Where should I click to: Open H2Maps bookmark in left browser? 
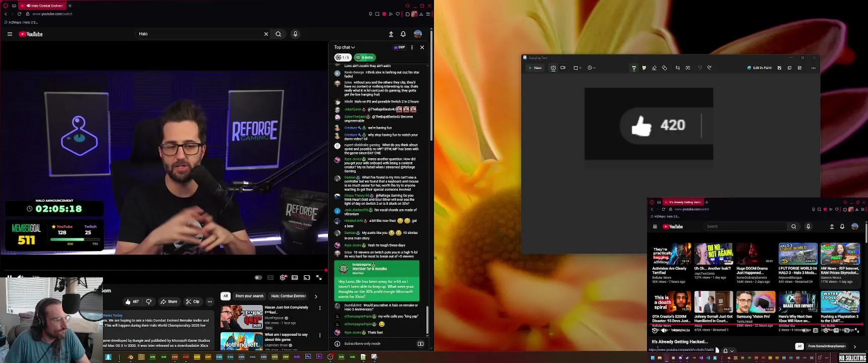pos(21,22)
